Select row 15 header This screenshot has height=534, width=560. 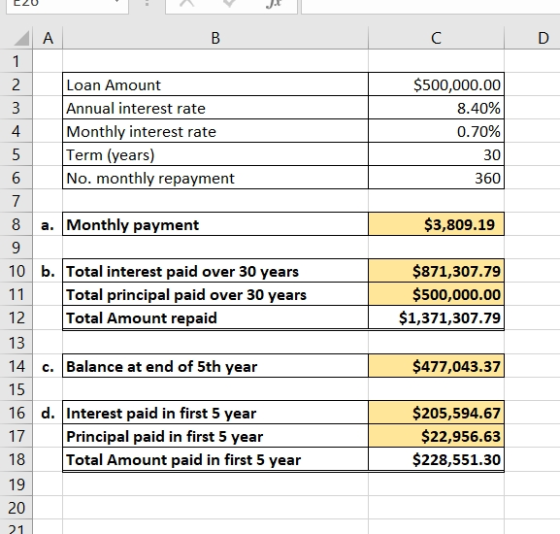16,389
